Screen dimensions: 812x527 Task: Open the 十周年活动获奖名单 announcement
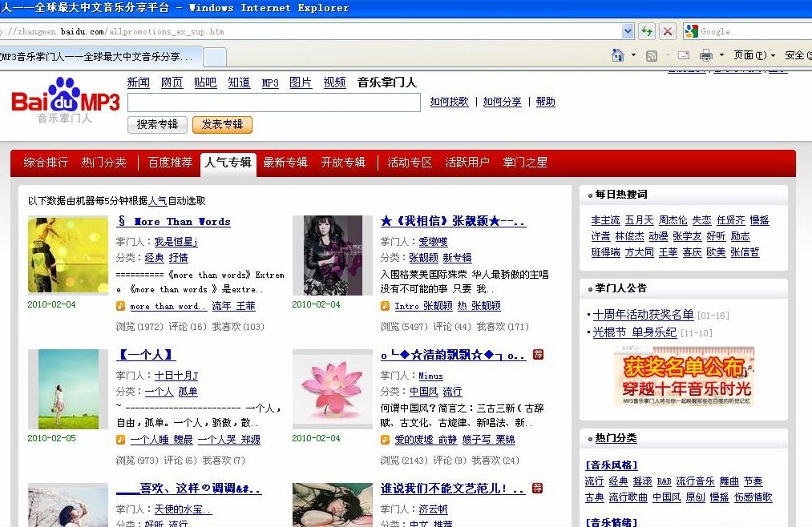pyautogui.click(x=643, y=315)
